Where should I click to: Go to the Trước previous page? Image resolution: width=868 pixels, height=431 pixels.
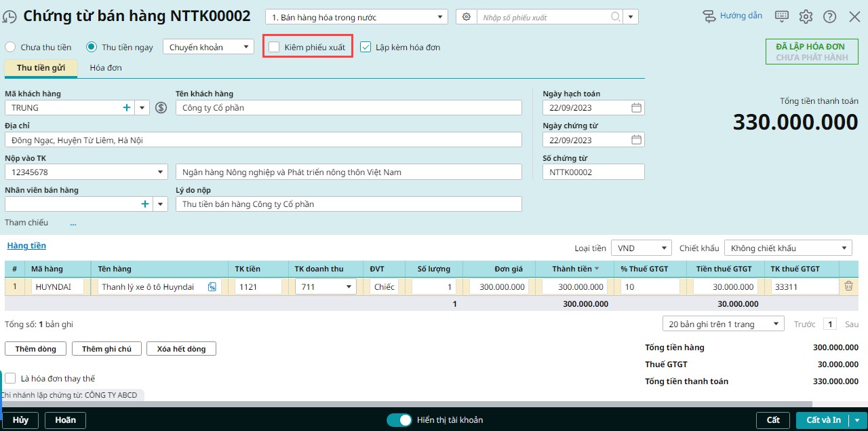[x=804, y=324]
